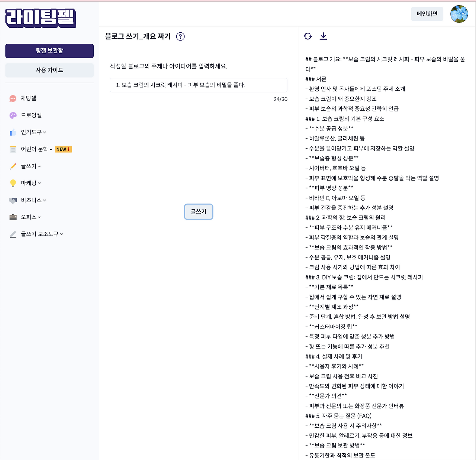Open the 사용 가이드

pyautogui.click(x=49, y=70)
